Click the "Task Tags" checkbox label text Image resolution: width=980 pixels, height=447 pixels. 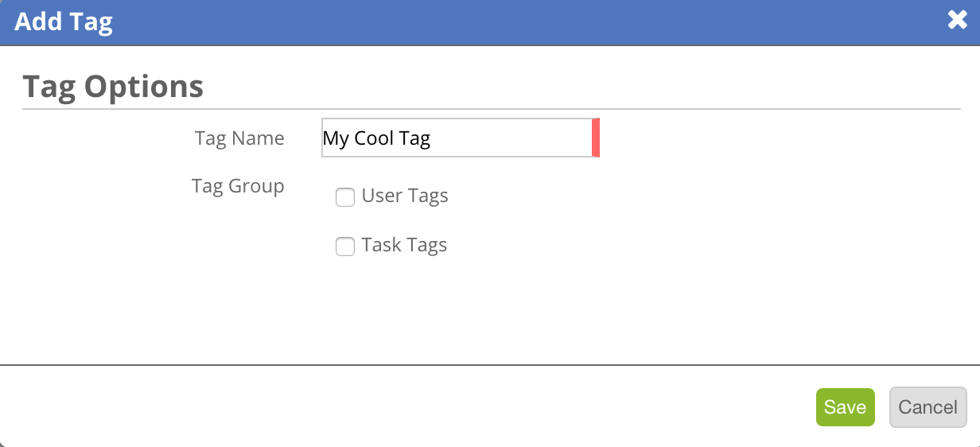(404, 245)
